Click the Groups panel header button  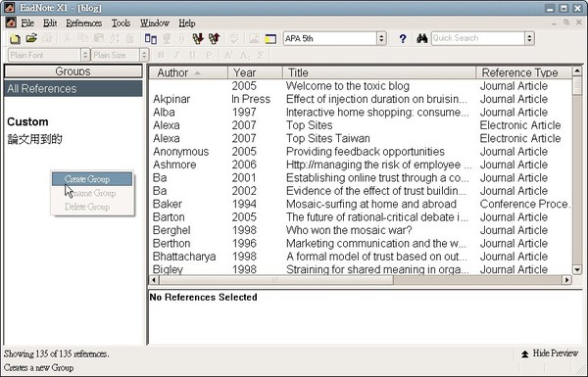tap(73, 71)
